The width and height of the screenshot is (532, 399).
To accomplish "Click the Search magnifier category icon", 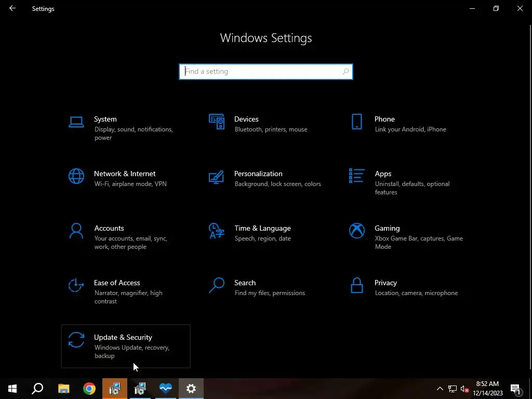I will click(x=217, y=285).
